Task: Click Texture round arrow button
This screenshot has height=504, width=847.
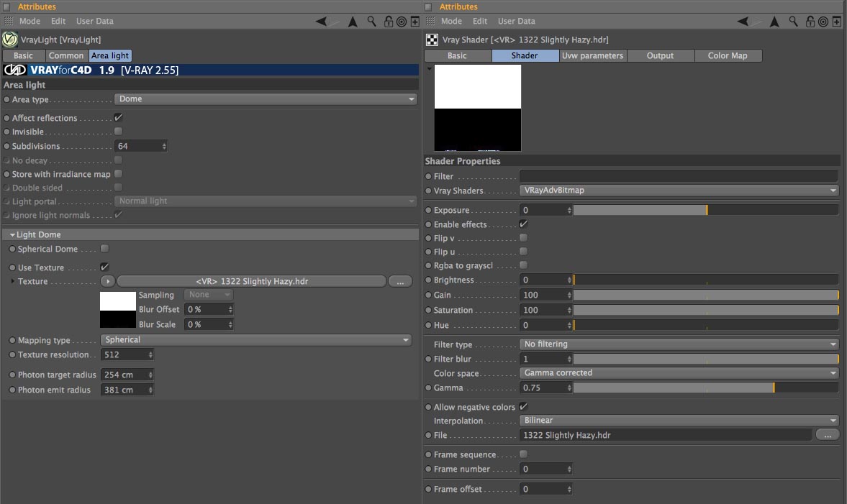Action: [x=107, y=281]
